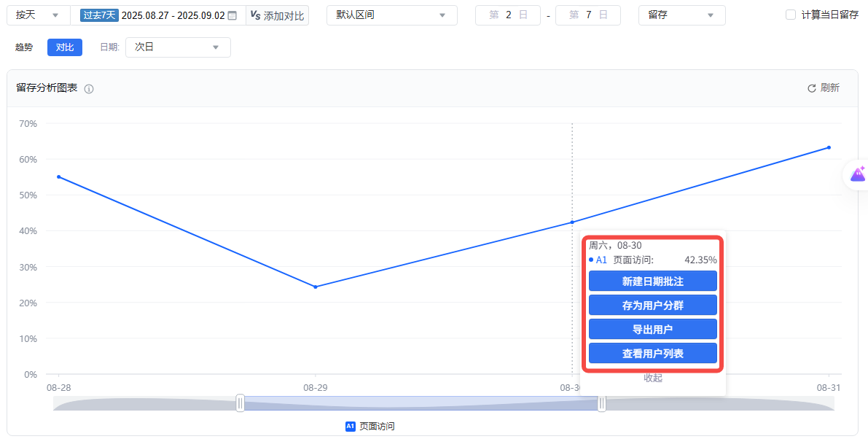
Task: Open the purple AI assistant icon
Action: tap(858, 174)
